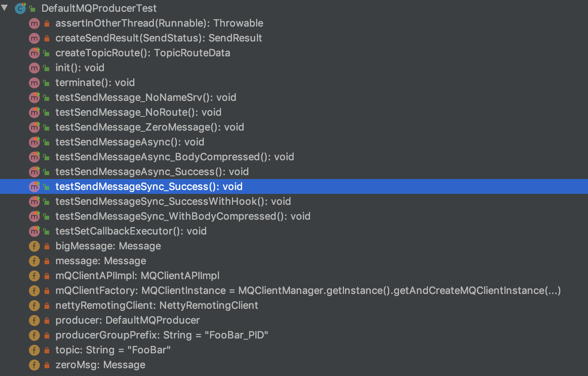Jump to testSendMessageAsync_BodyCompressed() method
588x376 pixels.
pyautogui.click(x=175, y=157)
